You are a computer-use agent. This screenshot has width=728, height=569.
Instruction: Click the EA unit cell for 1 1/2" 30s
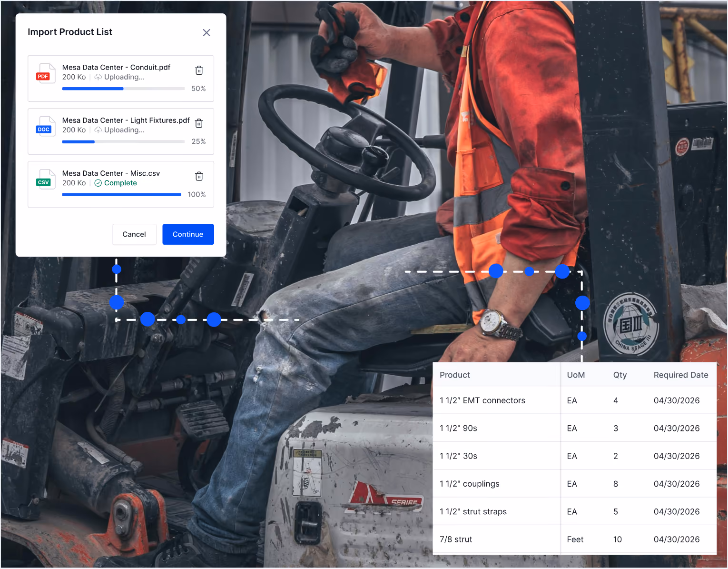click(x=572, y=456)
